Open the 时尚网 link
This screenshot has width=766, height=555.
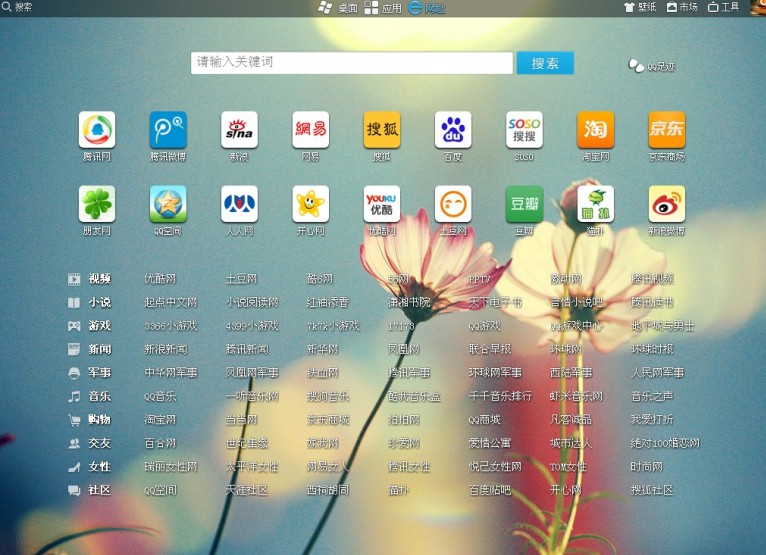click(x=647, y=467)
